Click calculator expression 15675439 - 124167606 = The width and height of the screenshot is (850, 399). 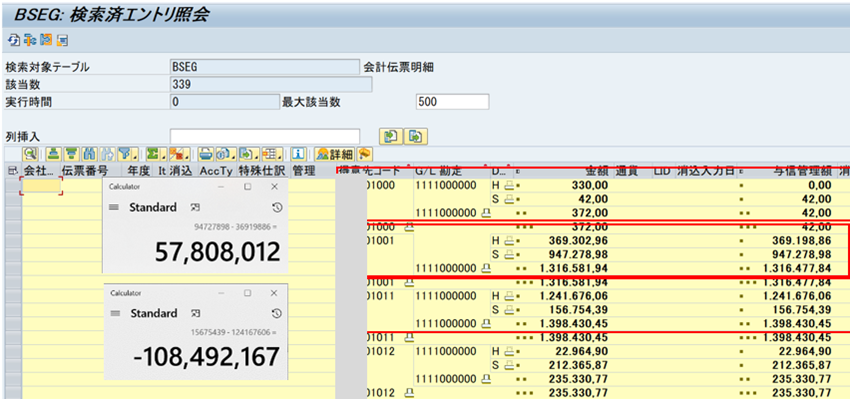click(233, 332)
